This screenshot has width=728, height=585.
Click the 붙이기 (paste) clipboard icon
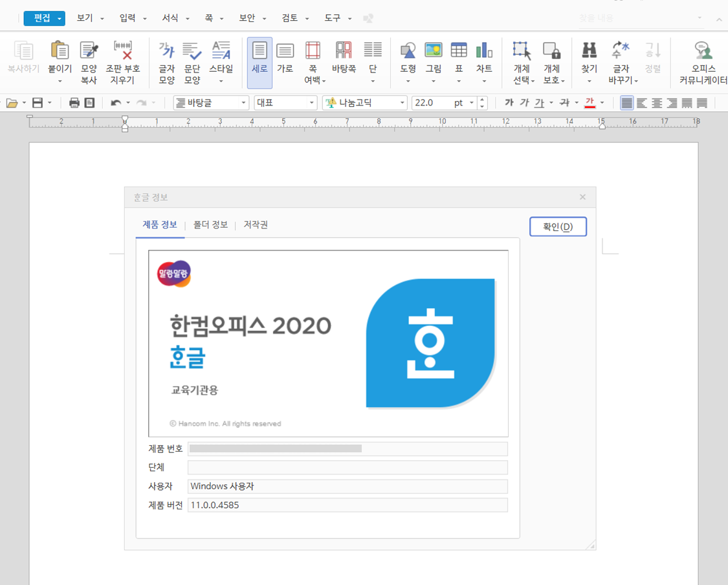click(60, 50)
